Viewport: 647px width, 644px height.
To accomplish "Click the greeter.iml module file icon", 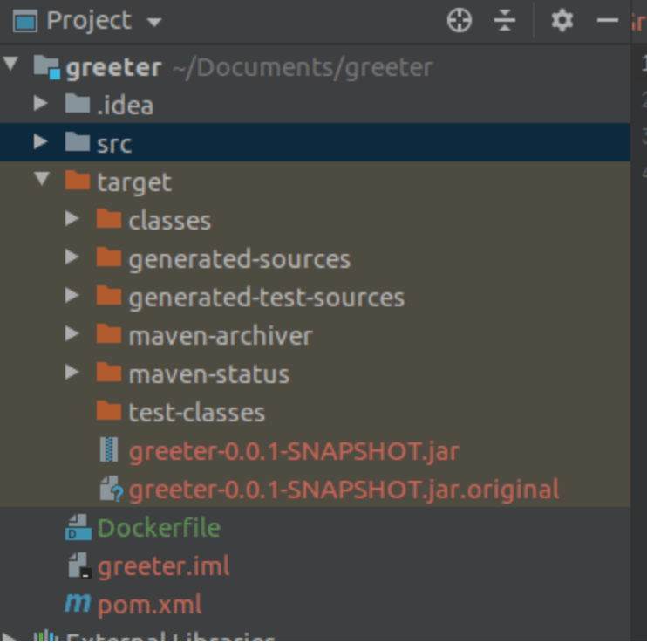I will click(x=78, y=566).
